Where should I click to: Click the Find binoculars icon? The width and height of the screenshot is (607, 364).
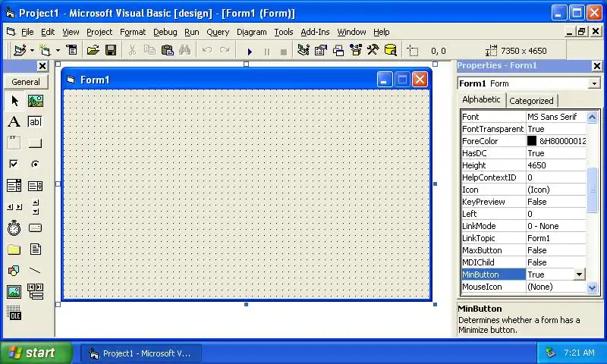tap(184, 50)
